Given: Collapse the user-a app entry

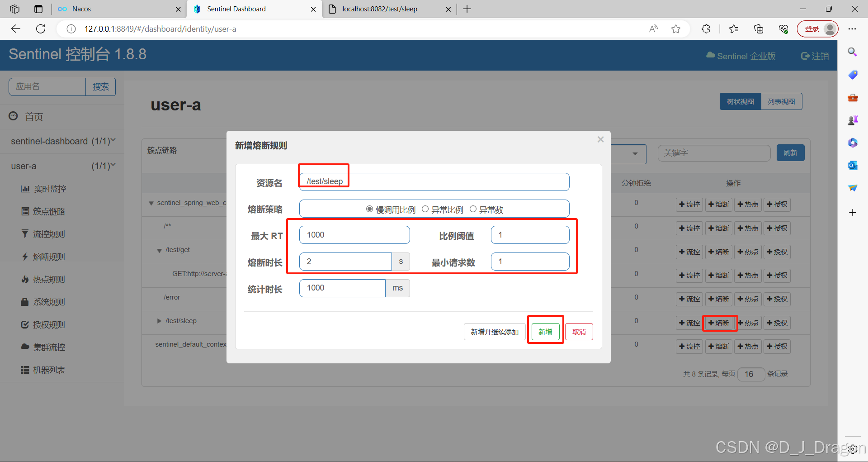Looking at the screenshot, I should (62, 166).
